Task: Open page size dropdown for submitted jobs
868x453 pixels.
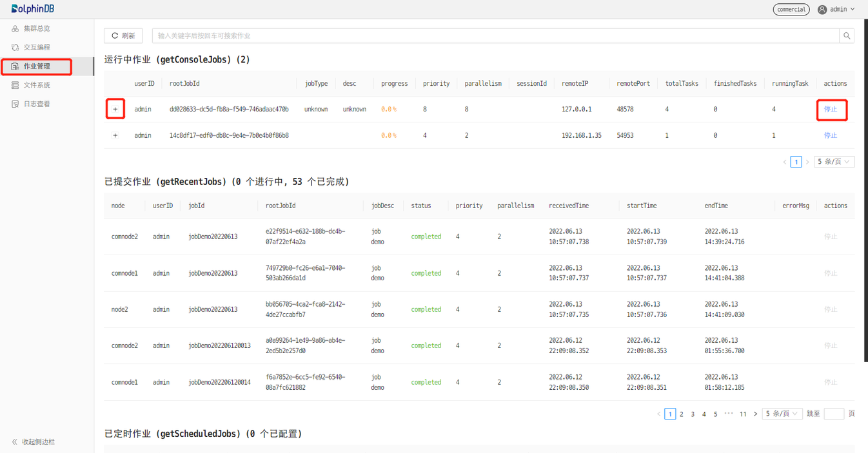Action: pyautogui.click(x=782, y=414)
